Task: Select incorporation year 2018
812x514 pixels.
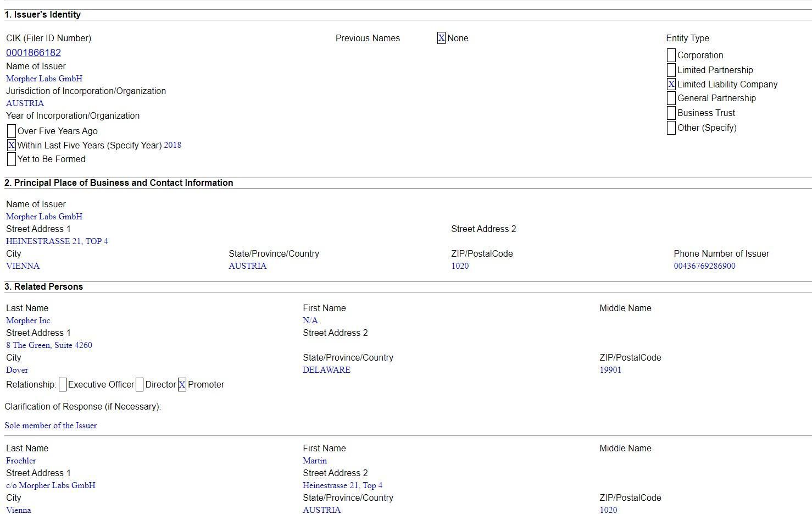Action: (x=173, y=145)
